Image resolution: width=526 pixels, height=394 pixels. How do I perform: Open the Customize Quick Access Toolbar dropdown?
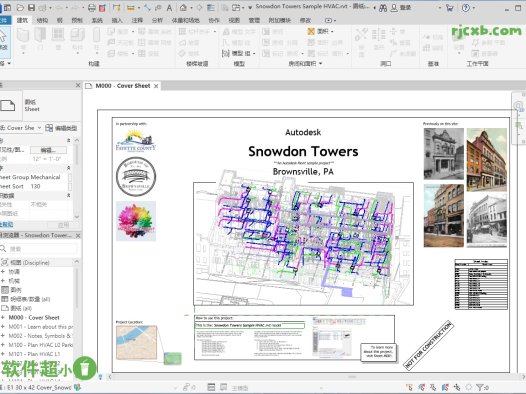coord(250,8)
